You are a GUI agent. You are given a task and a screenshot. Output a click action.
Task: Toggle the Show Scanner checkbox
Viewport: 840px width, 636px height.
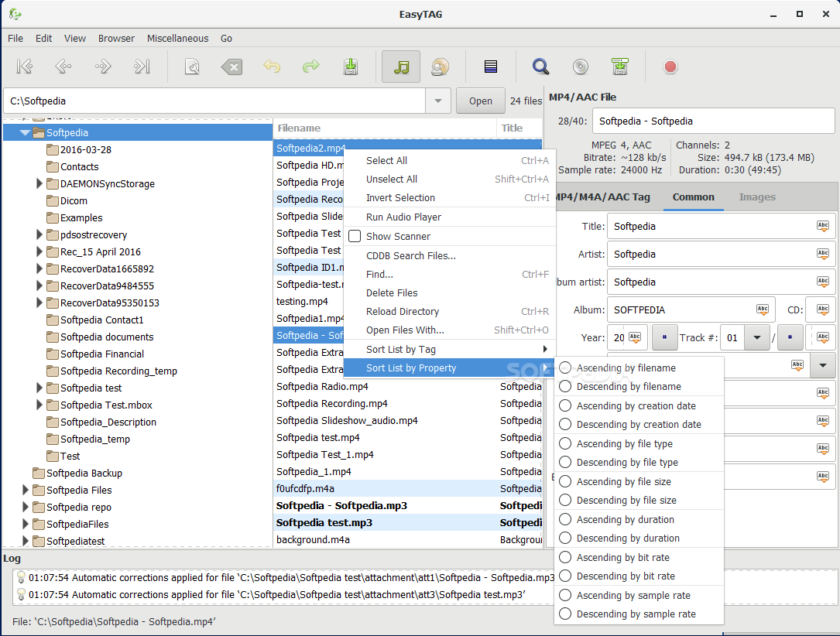[x=355, y=236]
